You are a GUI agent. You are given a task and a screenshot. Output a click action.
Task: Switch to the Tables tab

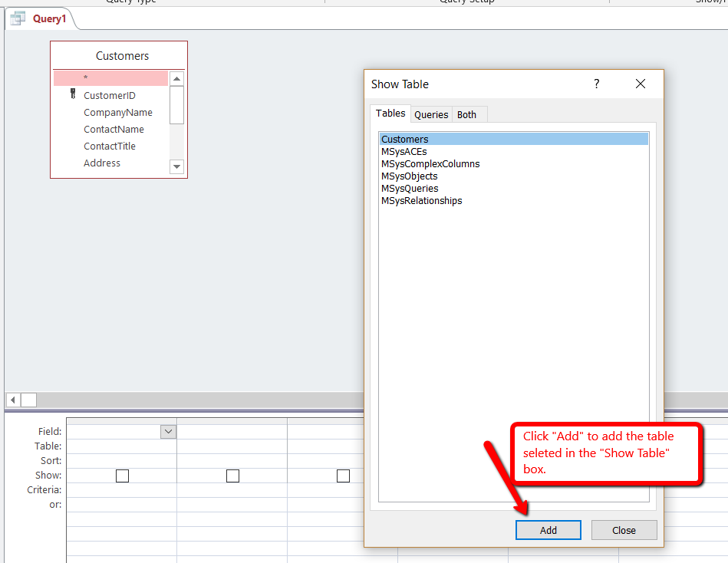[x=390, y=114]
